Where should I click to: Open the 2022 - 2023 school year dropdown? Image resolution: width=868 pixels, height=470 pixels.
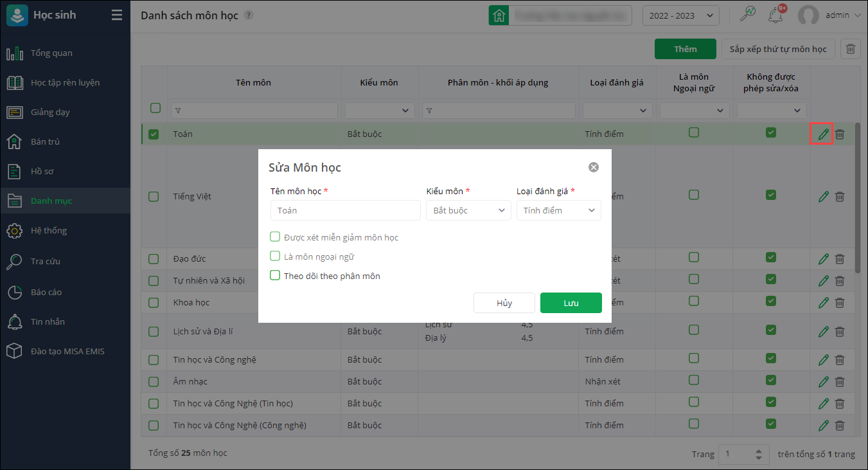[680, 15]
